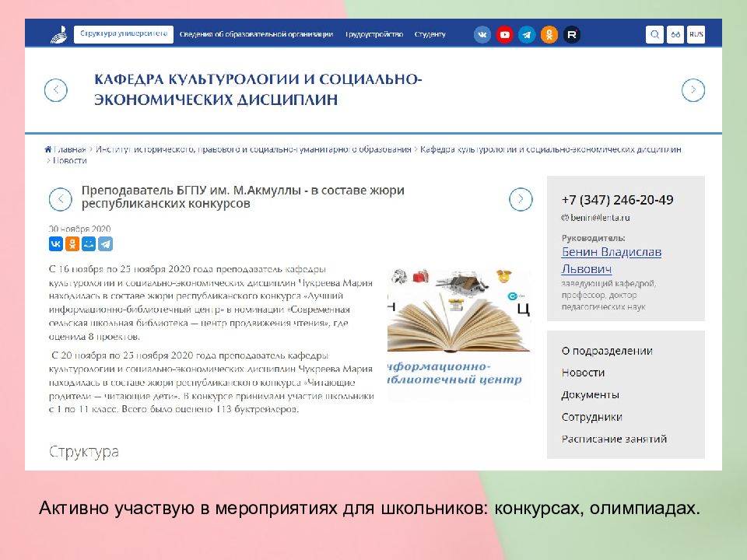Open Новости in the sidebar menu

pyautogui.click(x=583, y=373)
